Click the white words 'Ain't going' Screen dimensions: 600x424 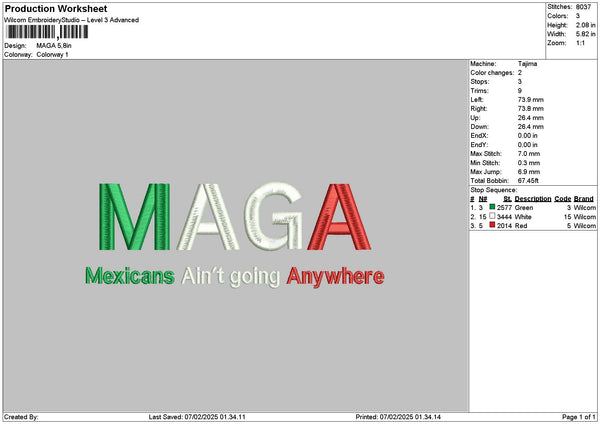(x=231, y=277)
